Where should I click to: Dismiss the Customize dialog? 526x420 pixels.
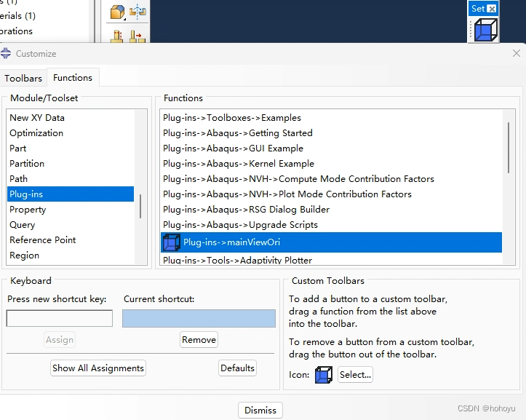(260, 411)
